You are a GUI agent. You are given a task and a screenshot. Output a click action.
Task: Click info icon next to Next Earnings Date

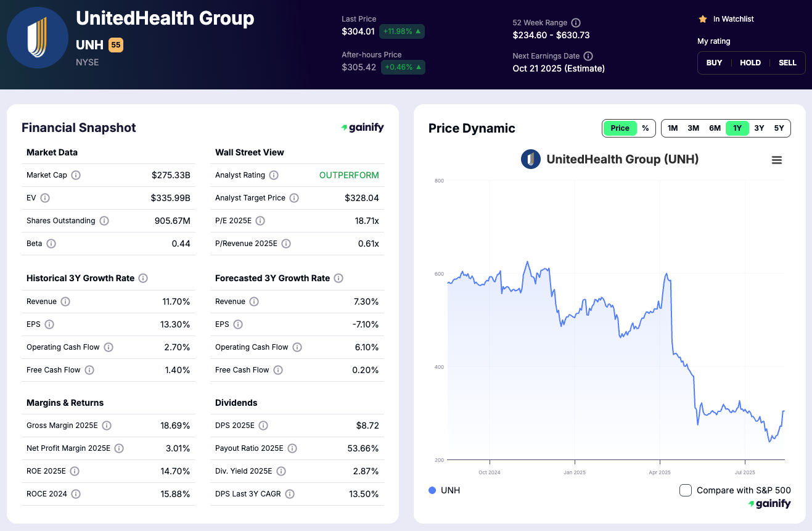click(588, 56)
